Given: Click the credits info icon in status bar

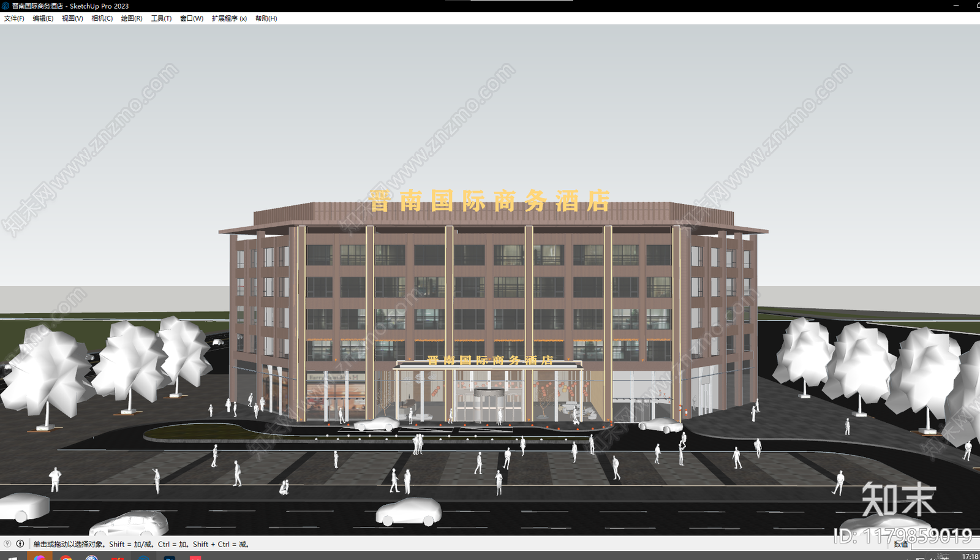Looking at the screenshot, I should coord(20,543).
